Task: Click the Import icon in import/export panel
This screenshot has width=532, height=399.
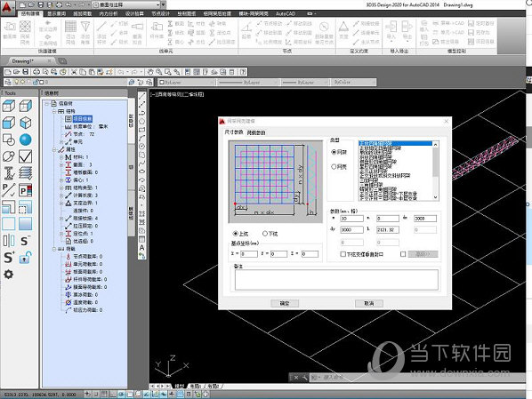Action: pyautogui.click(x=391, y=27)
